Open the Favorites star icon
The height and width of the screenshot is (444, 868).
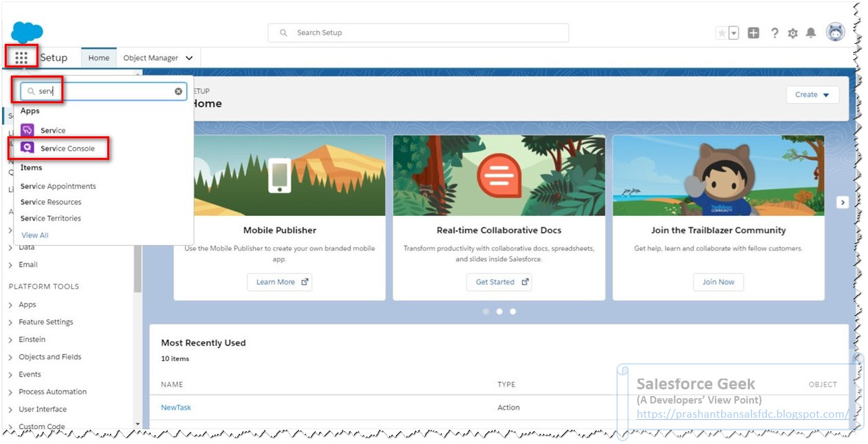pos(722,33)
